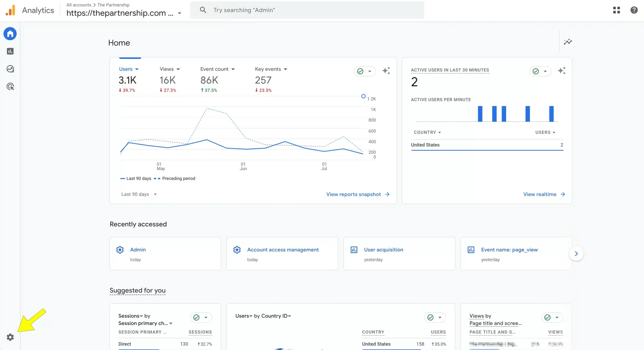Open the Advertising icon in the sidebar
The image size is (644, 350).
[10, 87]
